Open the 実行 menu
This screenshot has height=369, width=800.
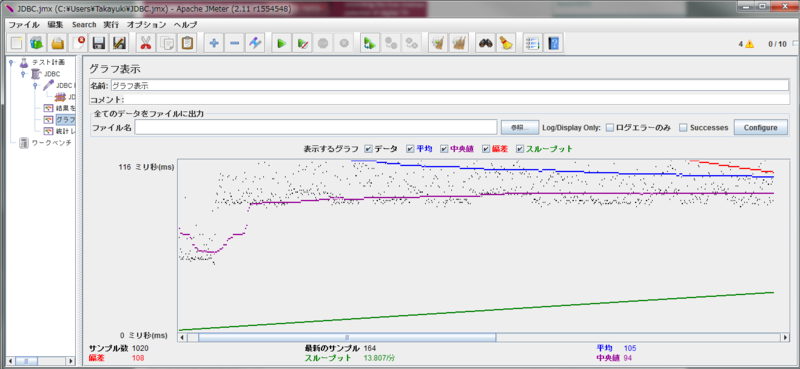point(111,24)
